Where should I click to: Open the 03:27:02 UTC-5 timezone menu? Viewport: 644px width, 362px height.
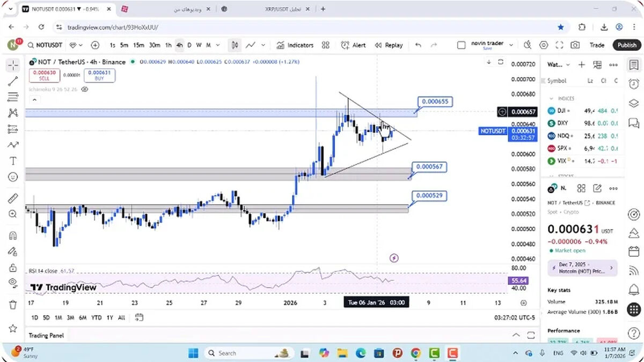[515, 317]
